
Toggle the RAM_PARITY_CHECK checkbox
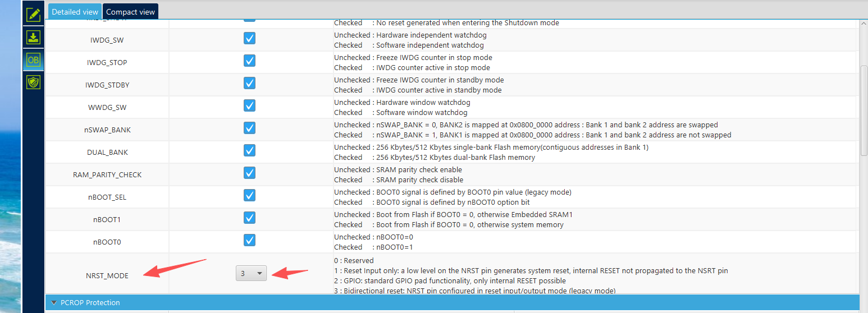coord(250,173)
